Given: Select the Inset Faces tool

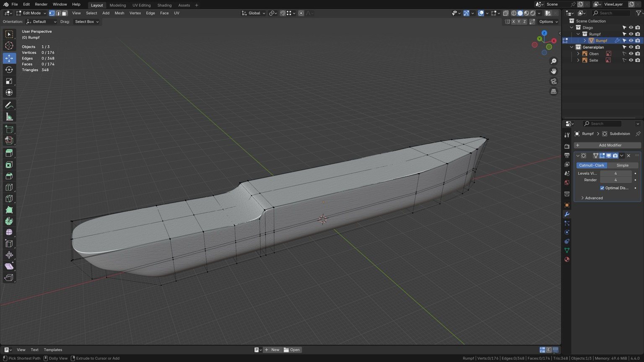Looking at the screenshot, I should click(x=9, y=165).
